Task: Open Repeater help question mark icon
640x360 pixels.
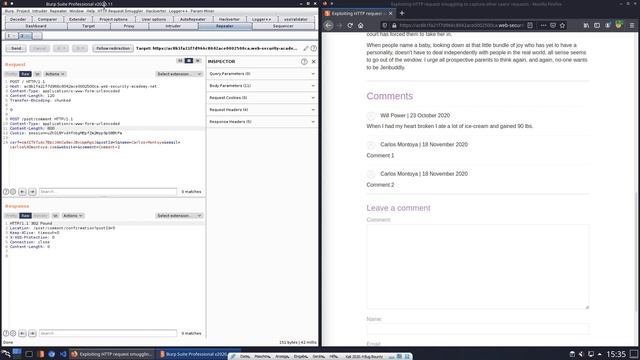Action: click(x=313, y=48)
